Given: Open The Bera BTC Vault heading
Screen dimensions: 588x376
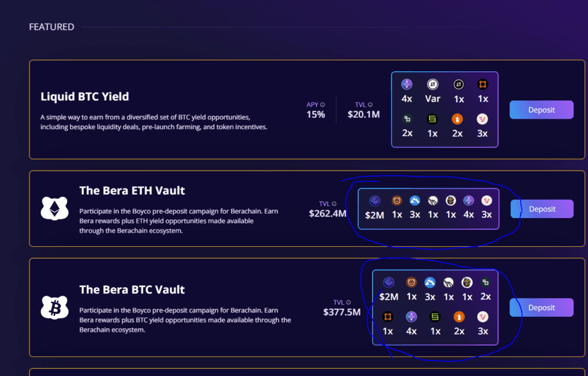Looking at the screenshot, I should 132,289.
